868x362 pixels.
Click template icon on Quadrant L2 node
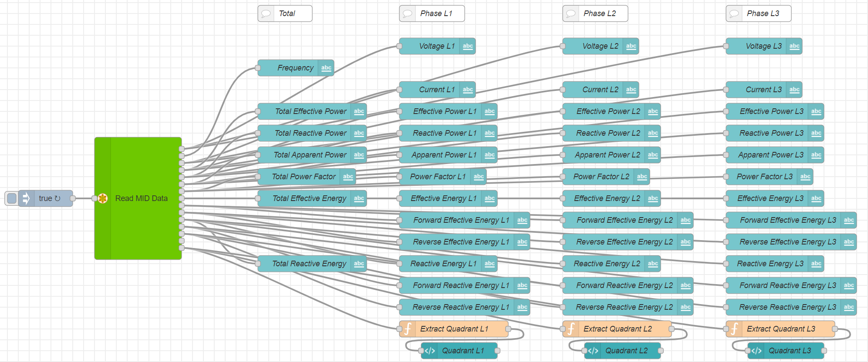(x=593, y=351)
